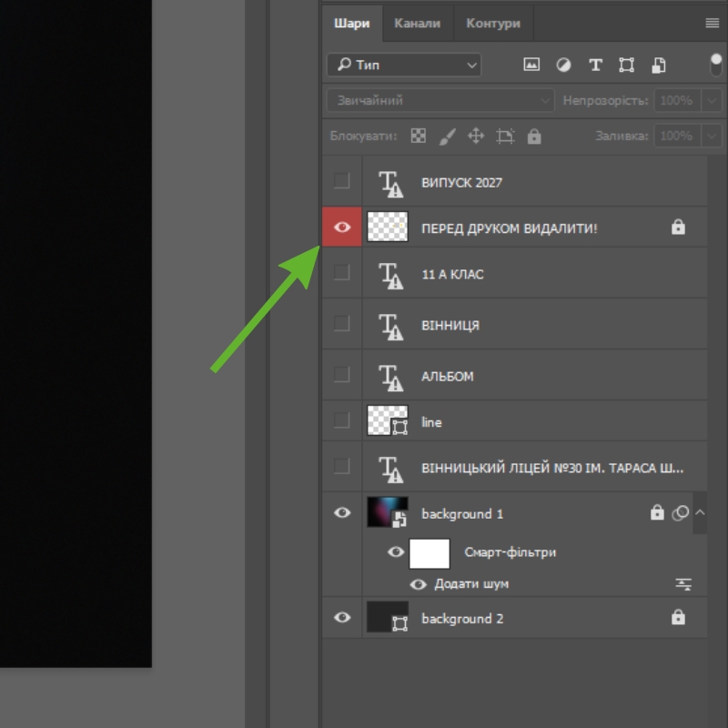This screenshot has height=728, width=728.
Task: Click lock transparent pixels checkerboard icon
Action: click(418, 136)
